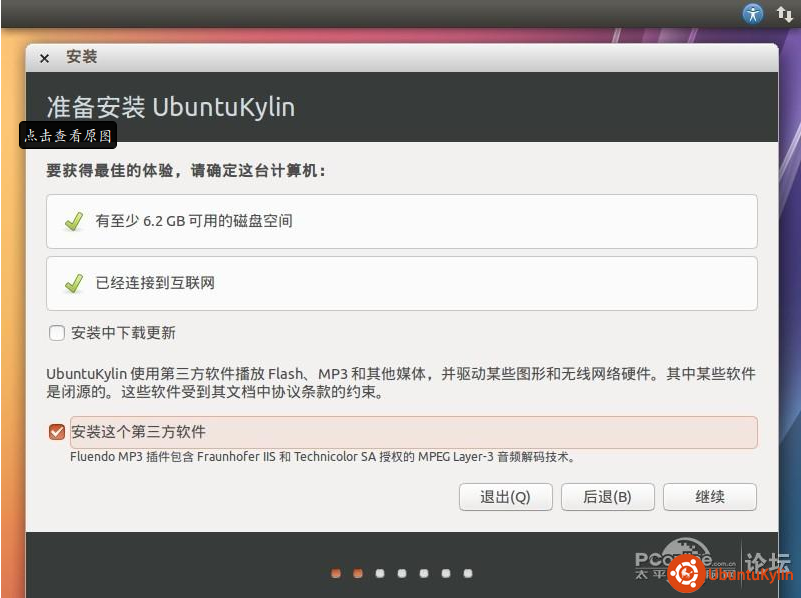Viewport: 801px width, 598px height.
Task: Select the 已经连接到互联网 status row
Action: pos(401,283)
